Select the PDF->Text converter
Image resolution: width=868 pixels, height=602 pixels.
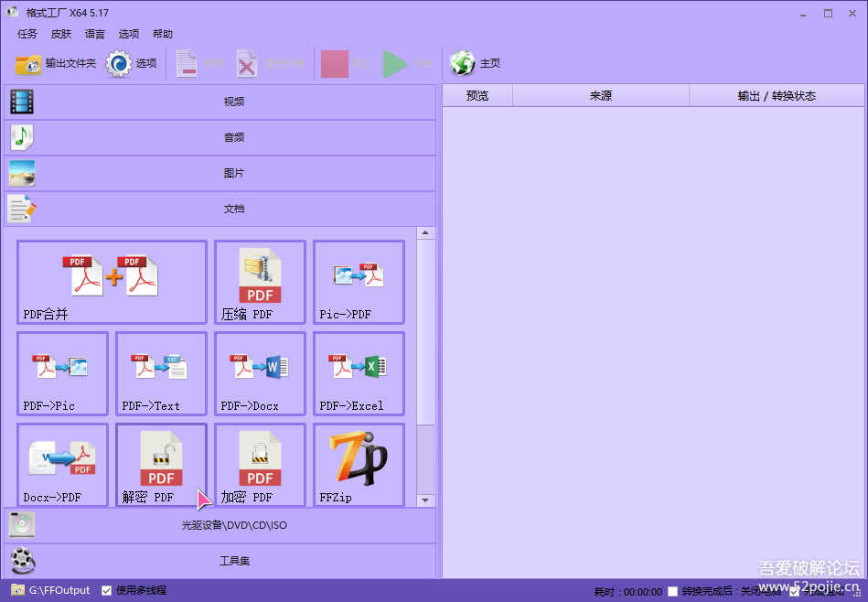[161, 373]
